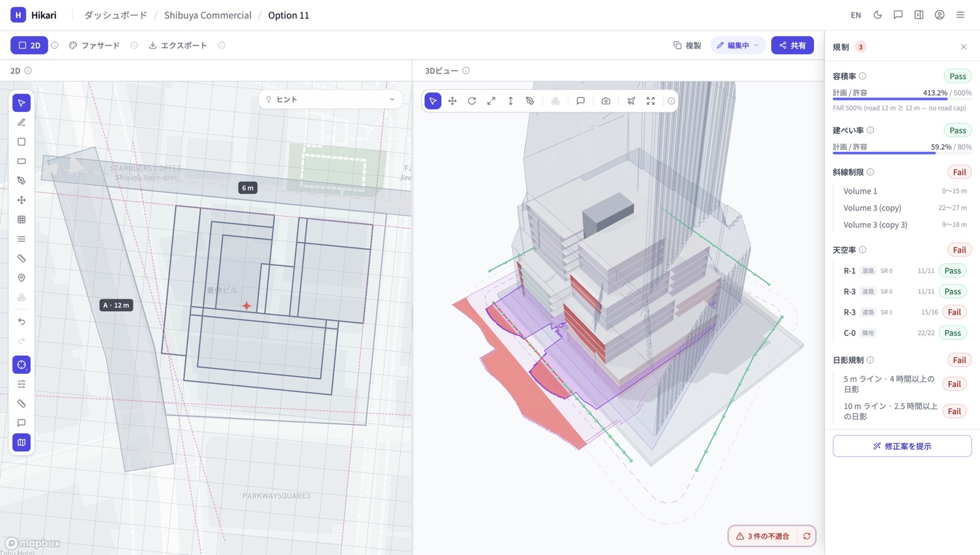
Task: Click the three-lines icon in the 2D toolbar
Action: tap(21, 239)
